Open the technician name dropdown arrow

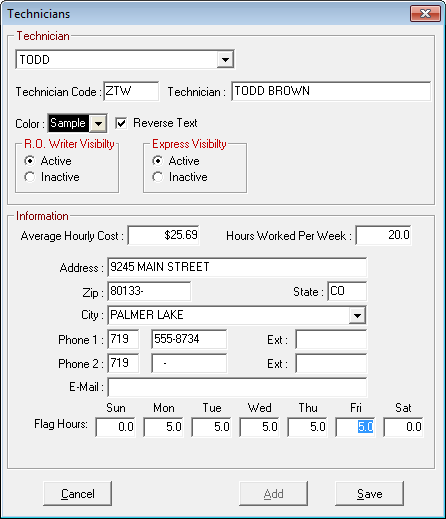[225, 60]
